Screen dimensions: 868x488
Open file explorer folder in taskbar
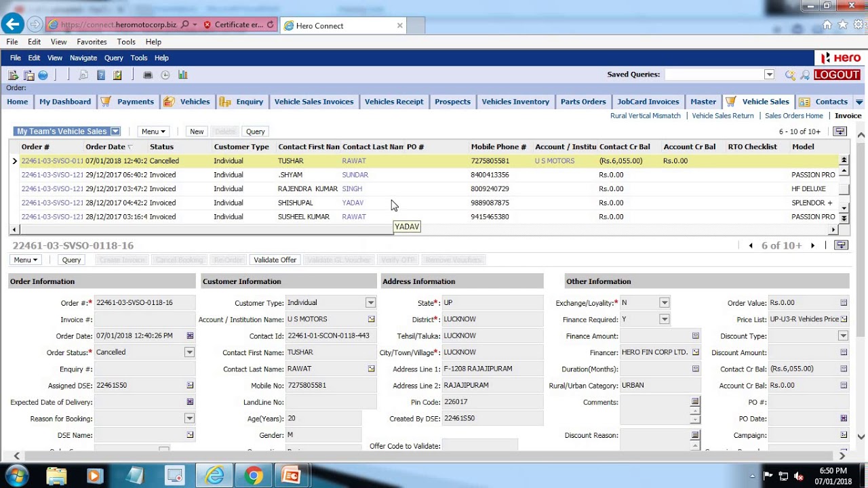pos(56,476)
